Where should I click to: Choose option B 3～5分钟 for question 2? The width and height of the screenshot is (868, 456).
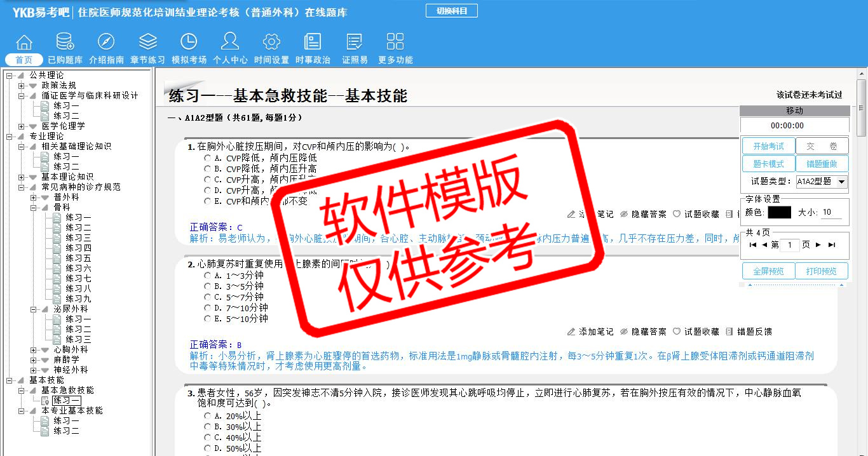coord(207,286)
